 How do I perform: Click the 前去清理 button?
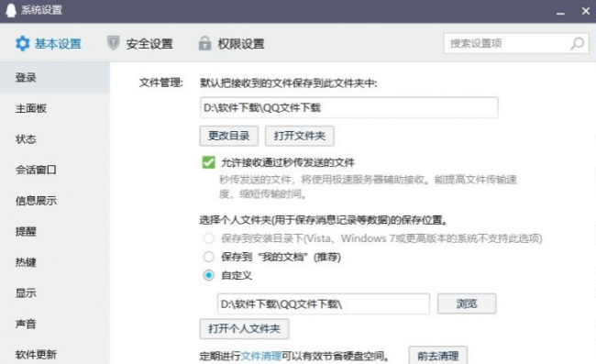(438, 356)
